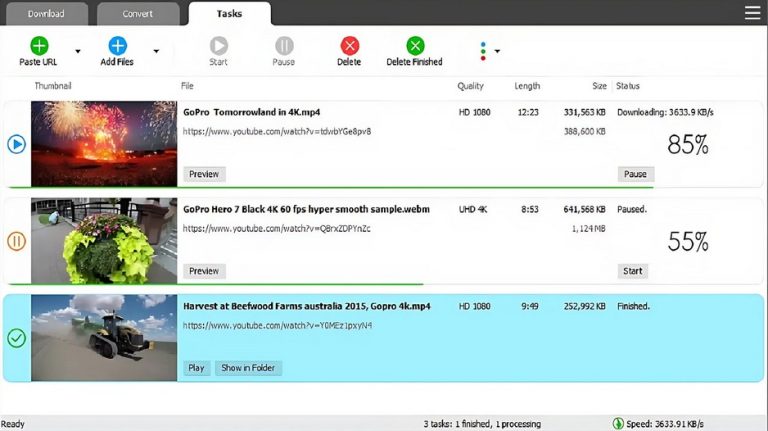Select the 'Harvest at Beefwood Farms' file name
This screenshot has height=431, width=768.
click(307, 306)
